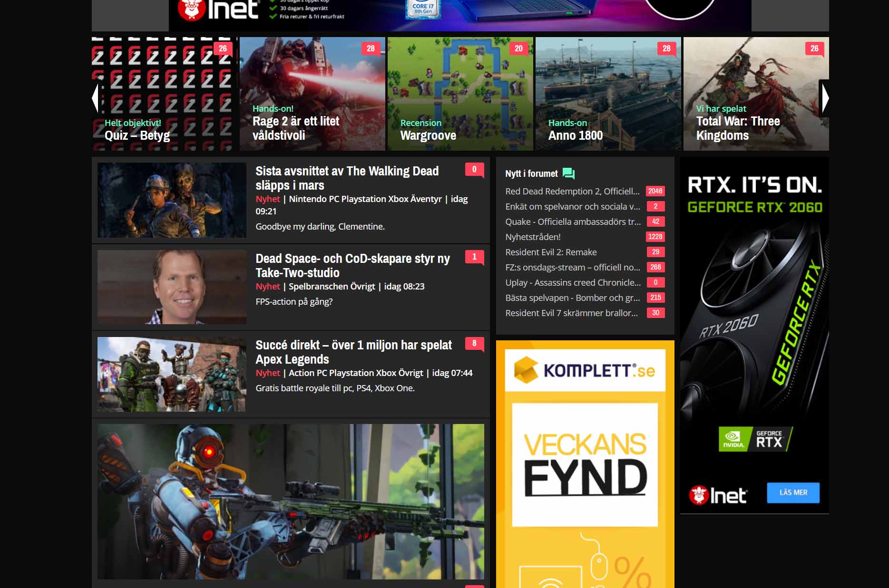Click the Dead Space creator portrait thumbnail
This screenshot has height=588, width=889.
point(172,287)
